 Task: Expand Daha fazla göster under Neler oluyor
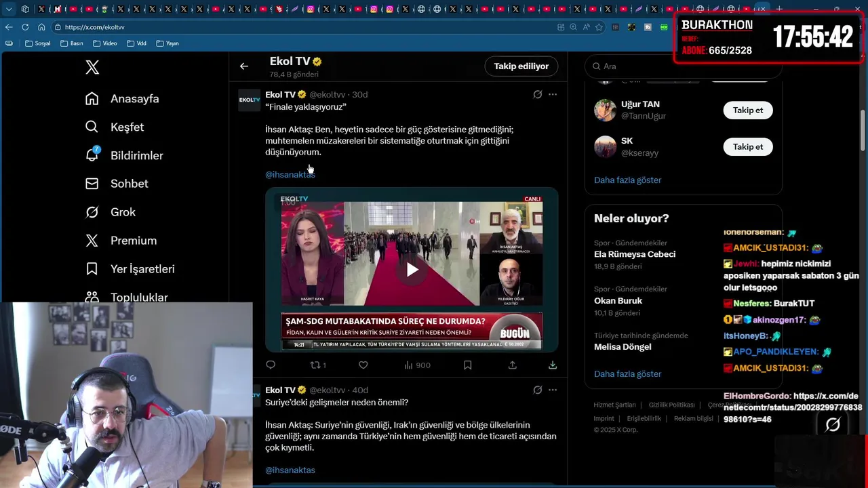click(x=627, y=374)
